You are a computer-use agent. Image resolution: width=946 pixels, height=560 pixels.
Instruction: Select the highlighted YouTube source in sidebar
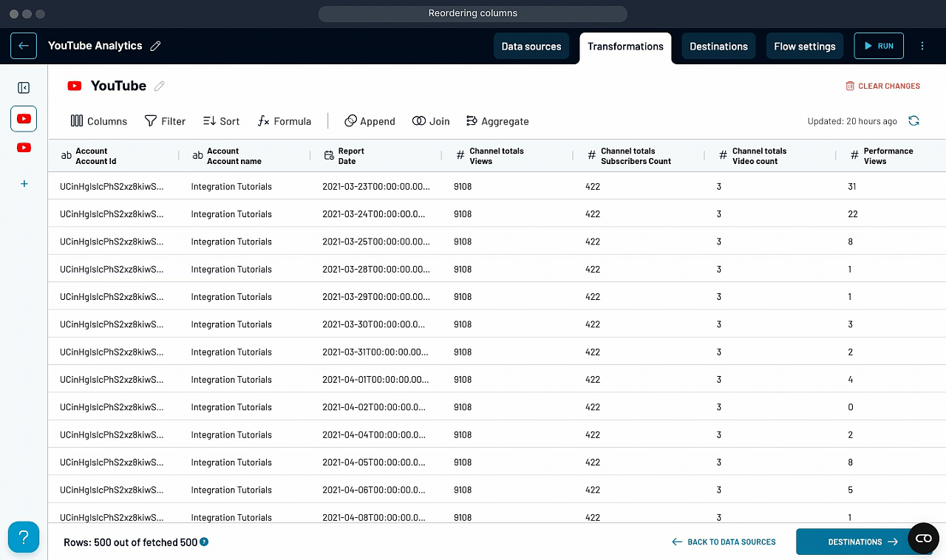point(24,118)
